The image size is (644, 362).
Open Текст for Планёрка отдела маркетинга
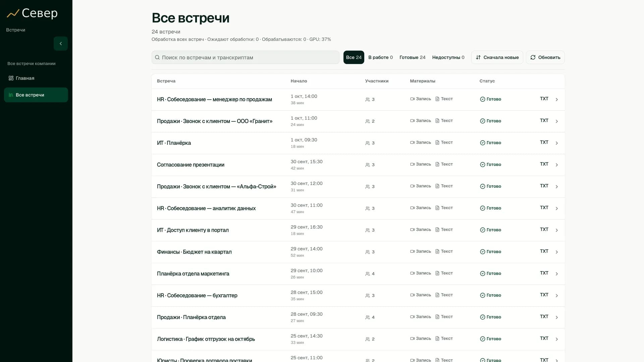[x=444, y=273]
